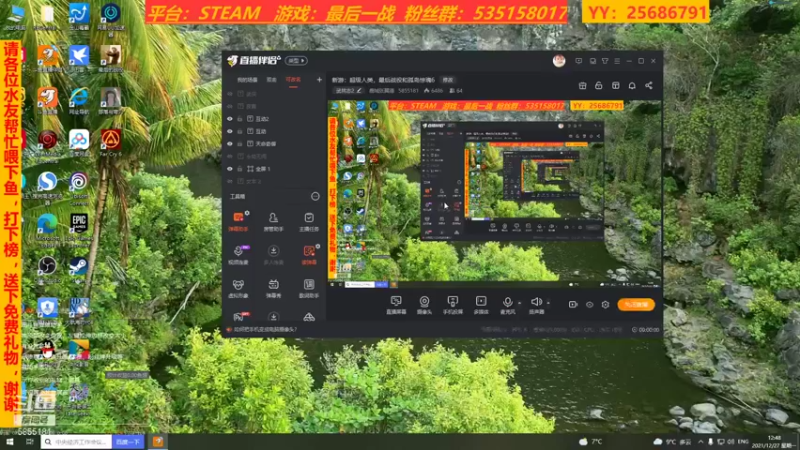Click the plus icon to add a scene
This screenshot has width=800, height=450.
tap(319, 80)
